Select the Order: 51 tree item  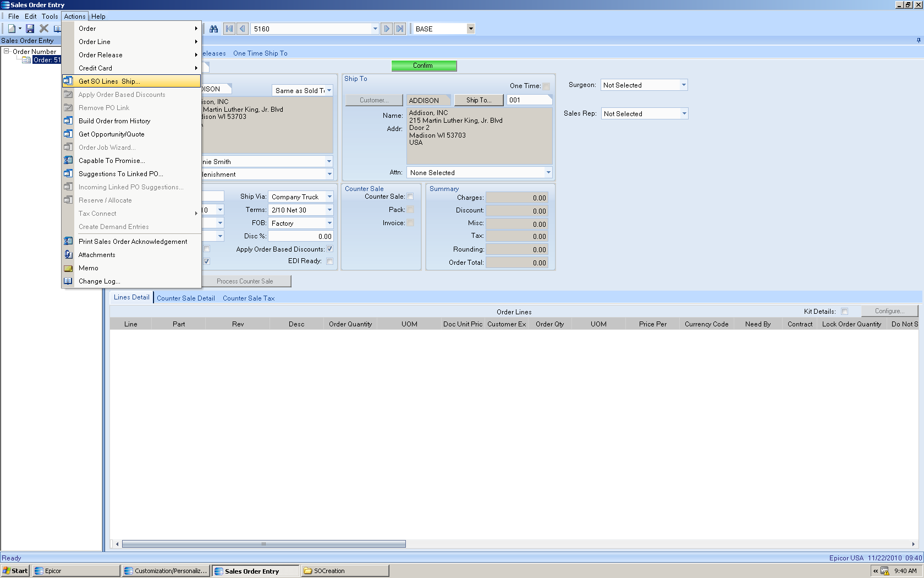[x=46, y=60]
